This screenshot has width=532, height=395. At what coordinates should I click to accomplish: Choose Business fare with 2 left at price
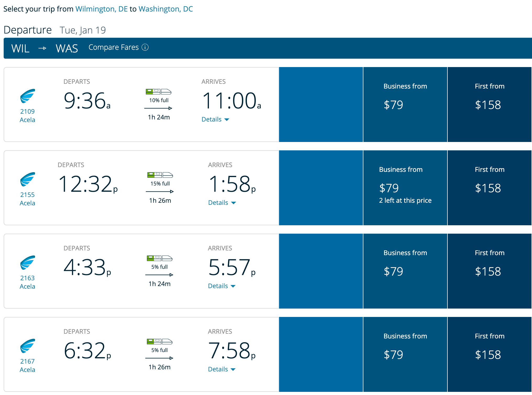click(405, 188)
